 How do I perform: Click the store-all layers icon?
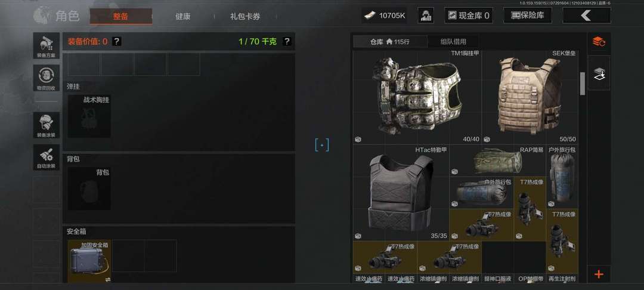click(599, 73)
